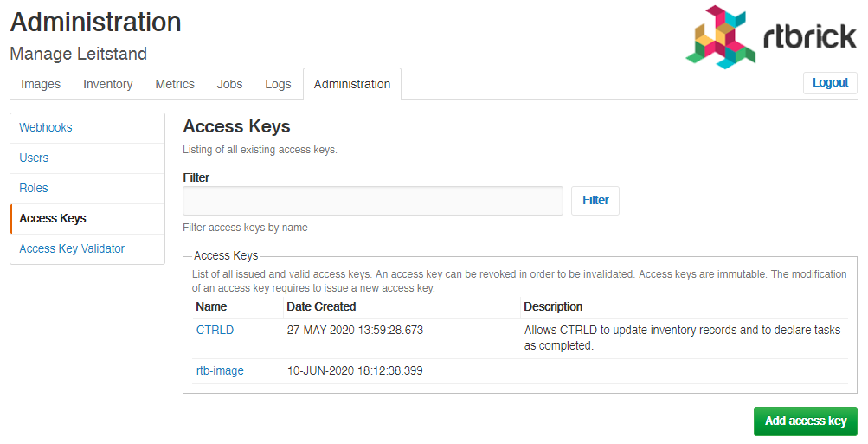Viewport: 868px width, 444px height.
Task: Click the Name column header
Action: [x=211, y=306]
